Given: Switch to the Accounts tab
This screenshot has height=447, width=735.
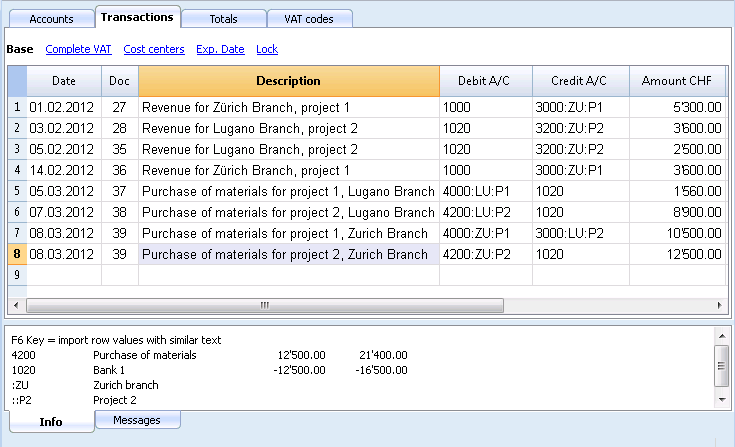Looking at the screenshot, I should [x=52, y=19].
